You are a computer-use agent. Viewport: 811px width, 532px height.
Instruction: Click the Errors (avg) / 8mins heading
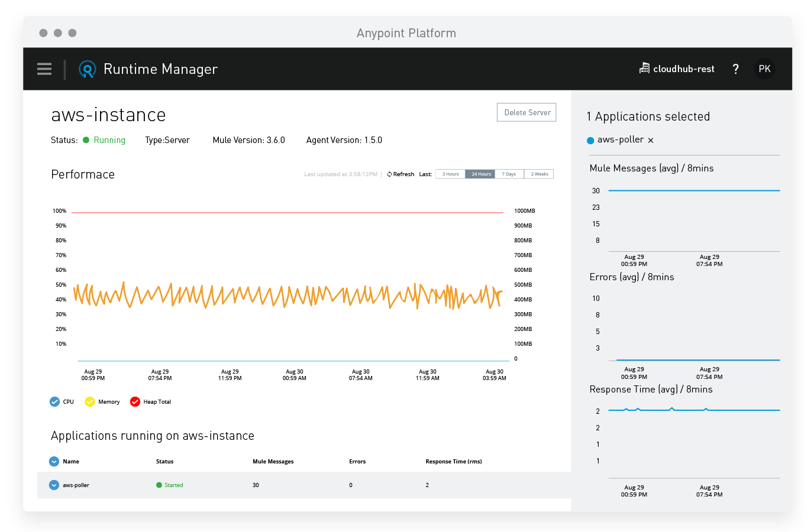[x=632, y=277]
